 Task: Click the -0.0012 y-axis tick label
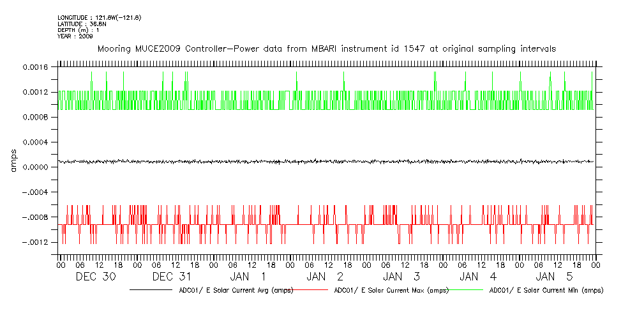point(34,242)
